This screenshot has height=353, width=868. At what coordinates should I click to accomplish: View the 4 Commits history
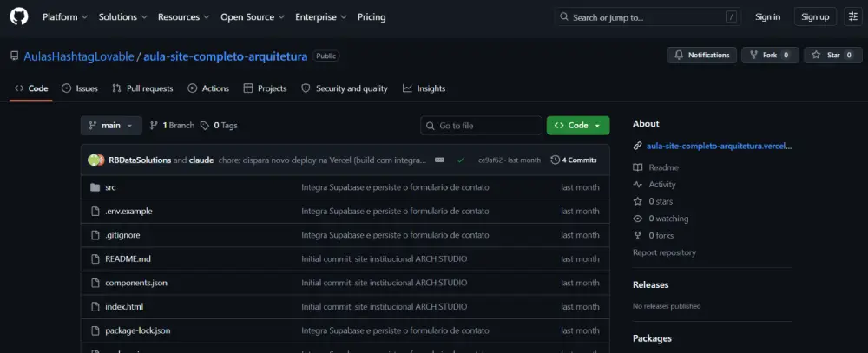(574, 160)
